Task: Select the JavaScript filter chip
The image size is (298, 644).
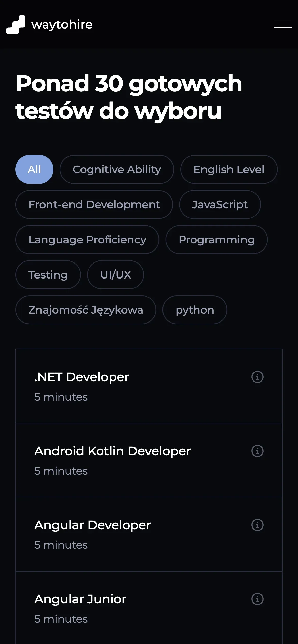Action: click(x=220, y=204)
